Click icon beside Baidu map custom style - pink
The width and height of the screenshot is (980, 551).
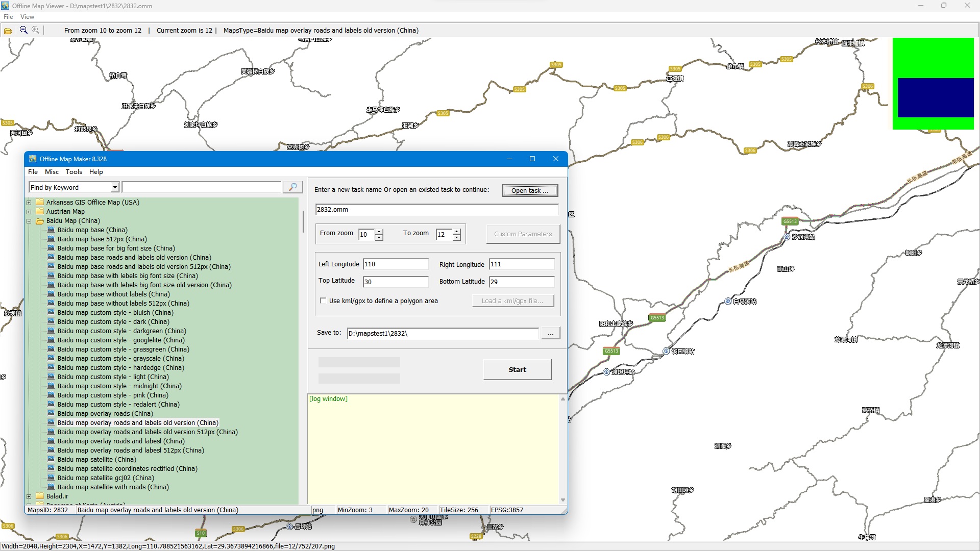(x=51, y=395)
